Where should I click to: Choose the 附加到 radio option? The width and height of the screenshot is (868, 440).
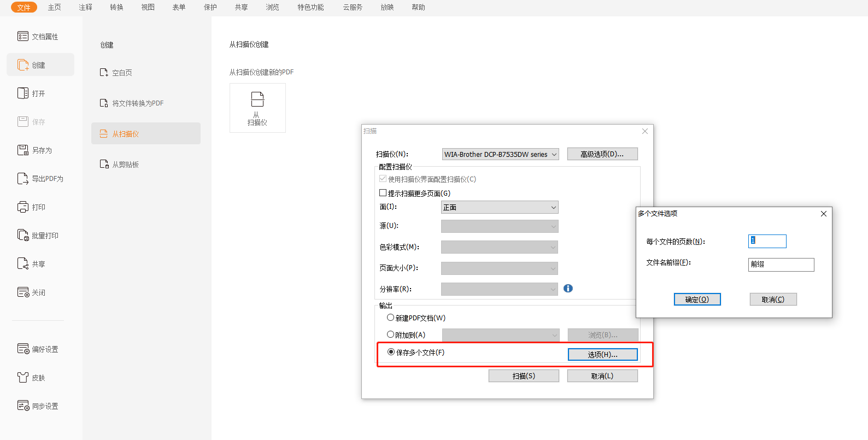click(390, 335)
